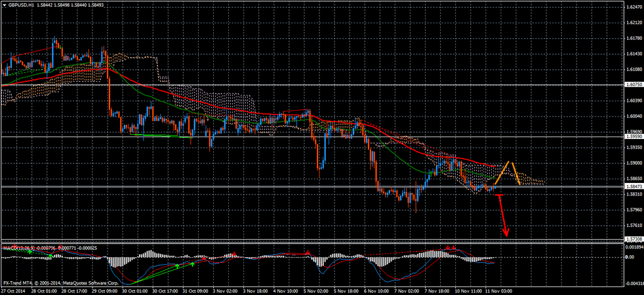The height and width of the screenshot is (295, 644).
Task: Click the 1.58473 current price label
Action: point(633,186)
